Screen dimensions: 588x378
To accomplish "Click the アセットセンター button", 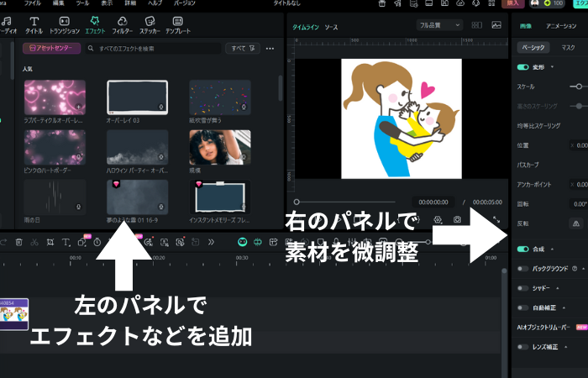I will (x=51, y=48).
